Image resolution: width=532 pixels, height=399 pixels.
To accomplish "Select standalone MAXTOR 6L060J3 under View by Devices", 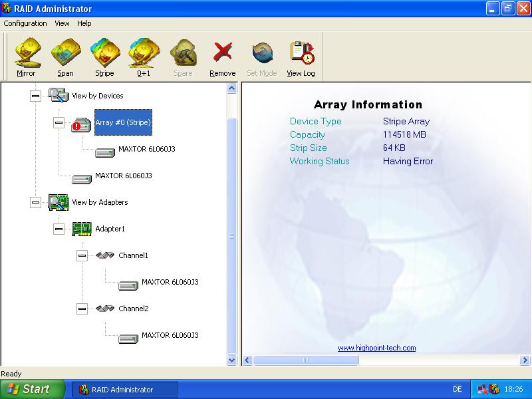I will [x=124, y=176].
